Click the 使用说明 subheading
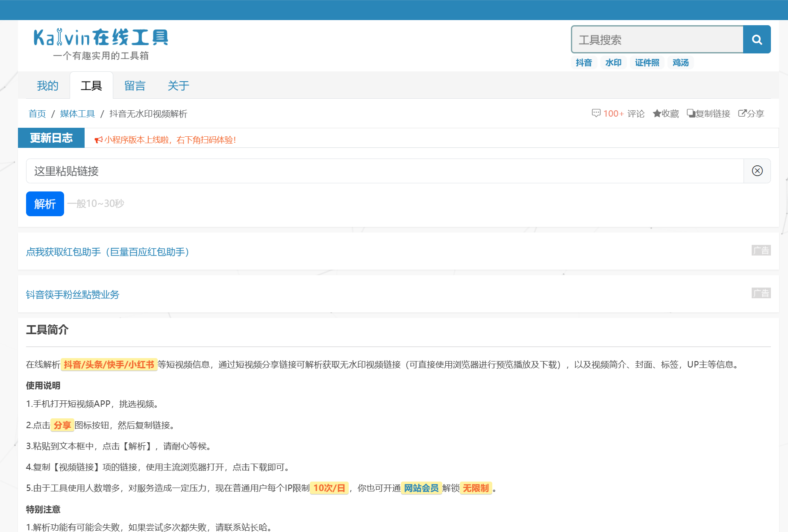The image size is (788, 532). (x=43, y=385)
